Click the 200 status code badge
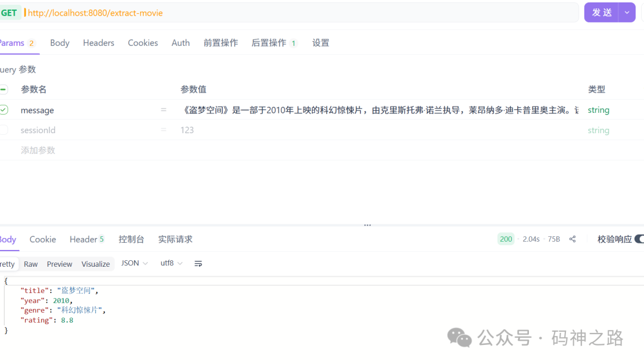Viewport: 644px width, 364px height. coord(506,239)
